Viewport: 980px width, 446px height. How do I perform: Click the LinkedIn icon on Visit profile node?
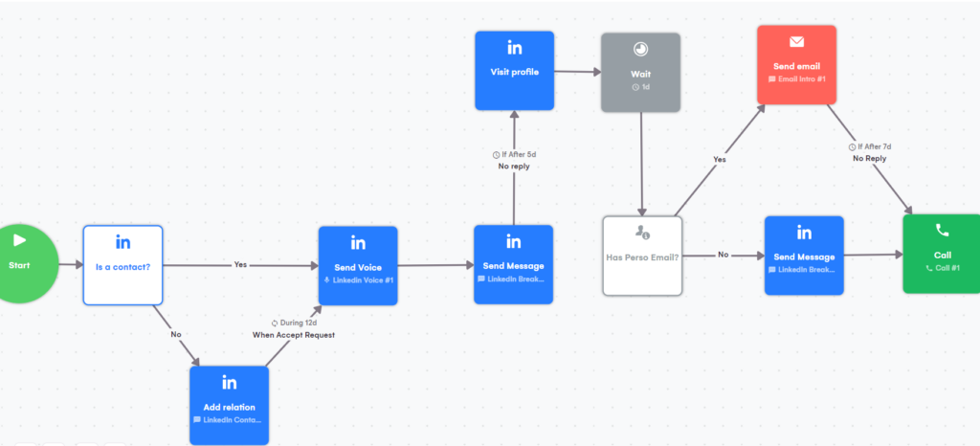tap(514, 48)
